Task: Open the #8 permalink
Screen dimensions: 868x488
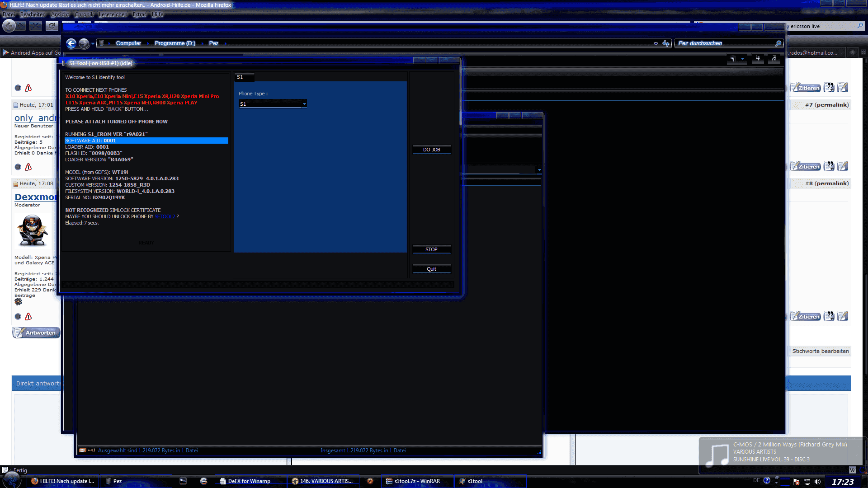Action: tap(827, 183)
